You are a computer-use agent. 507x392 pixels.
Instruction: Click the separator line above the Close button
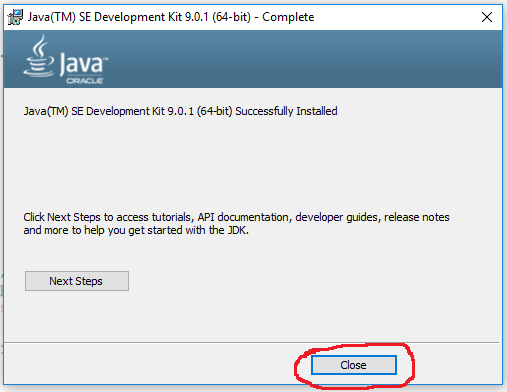(x=252, y=342)
